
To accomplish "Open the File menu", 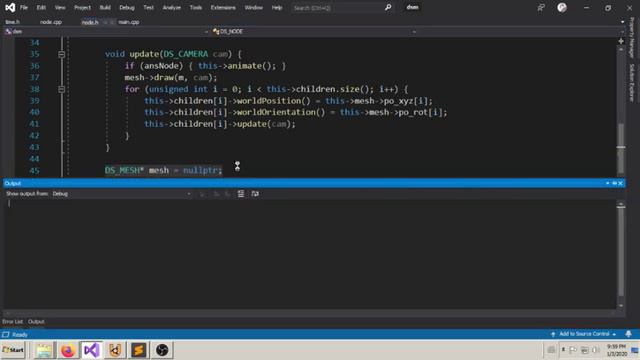I will coord(24,7).
